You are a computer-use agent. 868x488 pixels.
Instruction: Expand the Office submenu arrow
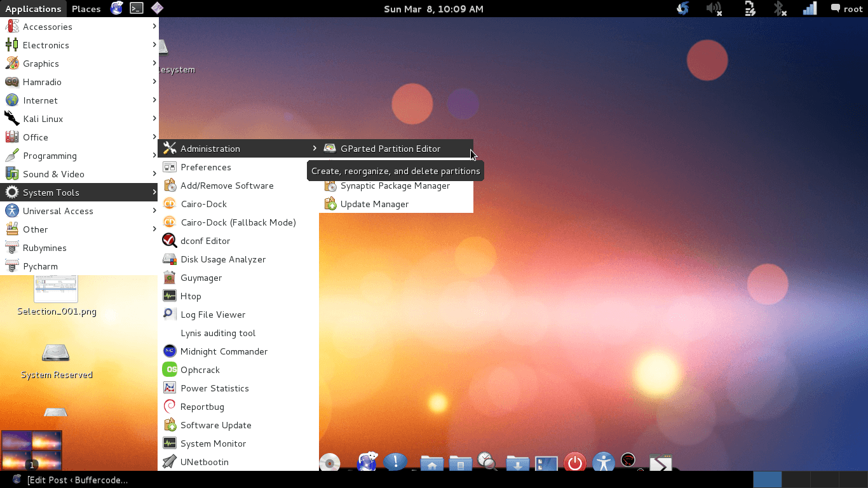click(154, 137)
